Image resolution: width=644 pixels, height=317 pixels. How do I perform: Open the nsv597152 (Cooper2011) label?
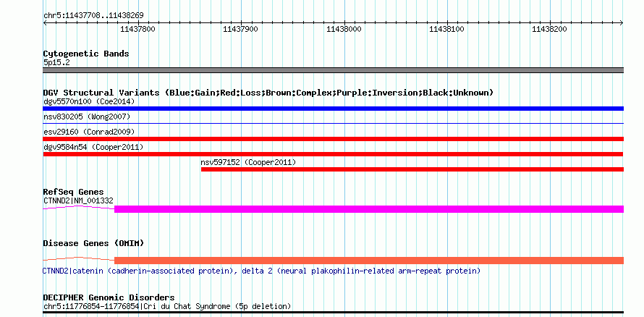[x=248, y=162]
